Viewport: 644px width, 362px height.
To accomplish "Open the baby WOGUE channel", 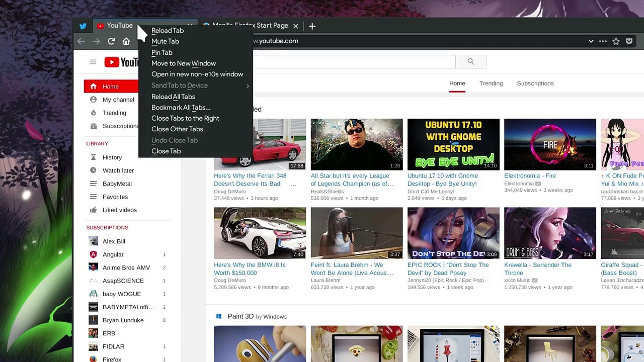I will 122,294.
